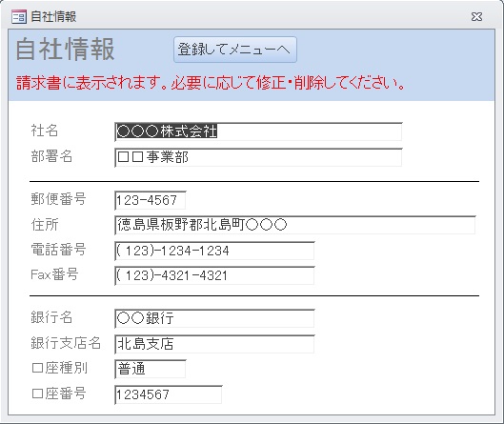Click the Fax番号 input field
This screenshot has width=504, height=424.
(214, 275)
